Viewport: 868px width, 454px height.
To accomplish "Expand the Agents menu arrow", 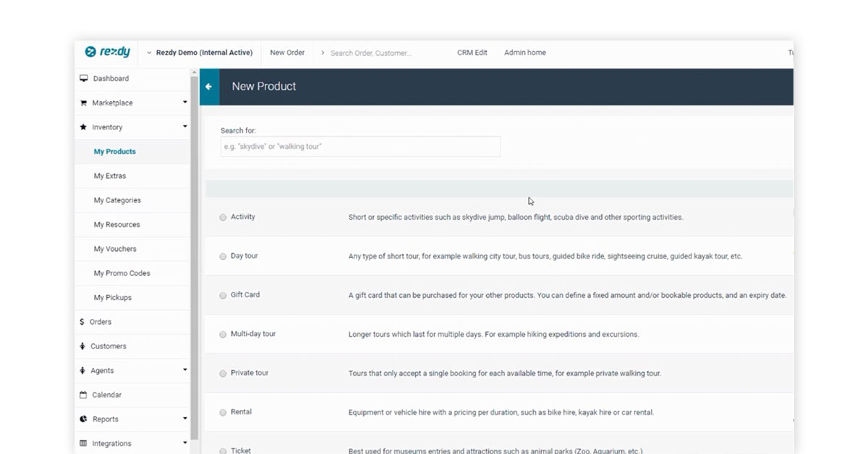I will point(184,370).
